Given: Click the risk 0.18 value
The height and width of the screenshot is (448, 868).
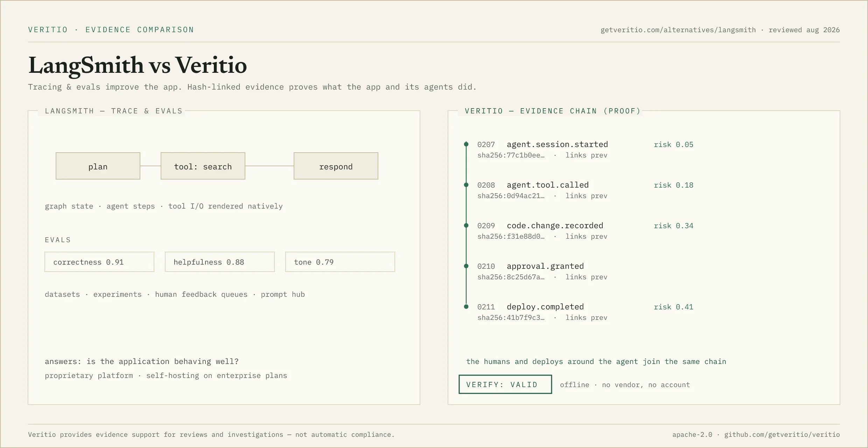Looking at the screenshot, I should pyautogui.click(x=673, y=185).
